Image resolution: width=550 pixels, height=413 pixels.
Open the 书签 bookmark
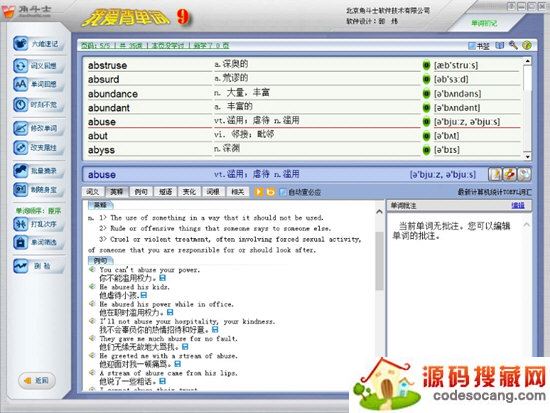tap(479, 46)
